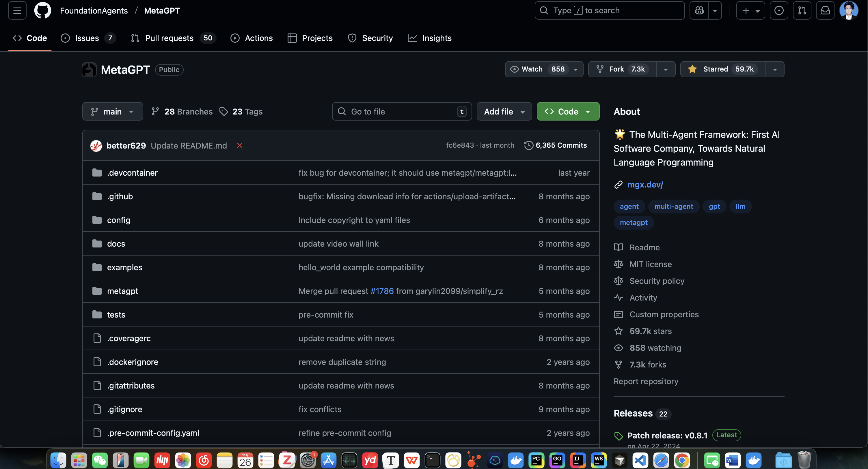This screenshot has width=868, height=469.
Task: Open the mgx.dev/ website link
Action: coord(645,185)
